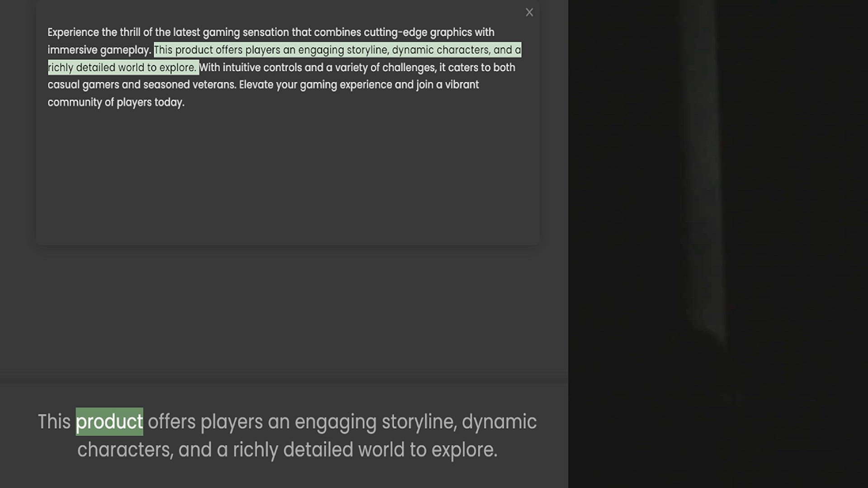The image size is (868, 488).
Task: Click "Experience" at the start of the paragraph
Action: click(x=73, y=33)
